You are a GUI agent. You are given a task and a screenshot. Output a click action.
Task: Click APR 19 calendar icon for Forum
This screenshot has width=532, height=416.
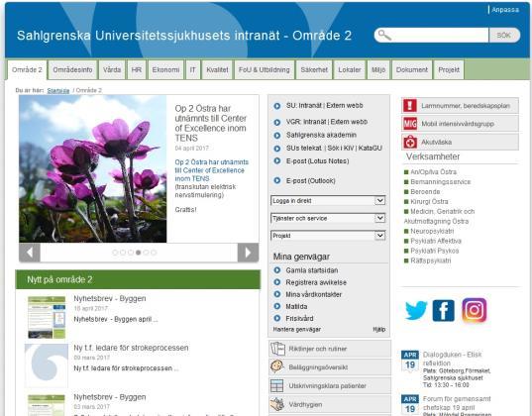(410, 404)
